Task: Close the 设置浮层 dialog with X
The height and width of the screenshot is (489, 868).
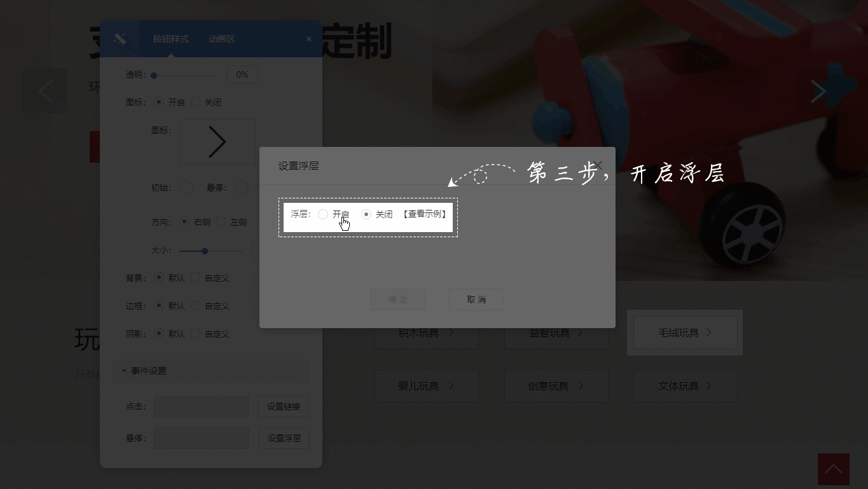Action: (x=598, y=165)
